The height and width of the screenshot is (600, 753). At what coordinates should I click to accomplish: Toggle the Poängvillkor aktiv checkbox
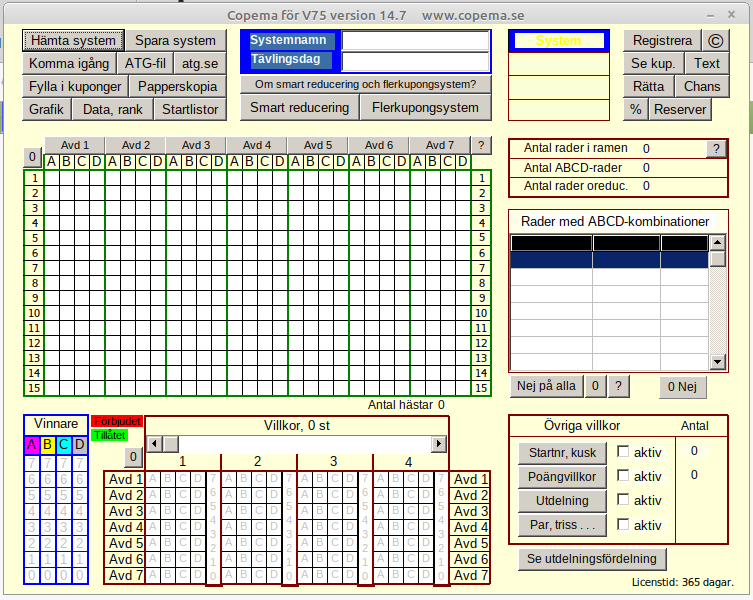pyautogui.click(x=623, y=477)
